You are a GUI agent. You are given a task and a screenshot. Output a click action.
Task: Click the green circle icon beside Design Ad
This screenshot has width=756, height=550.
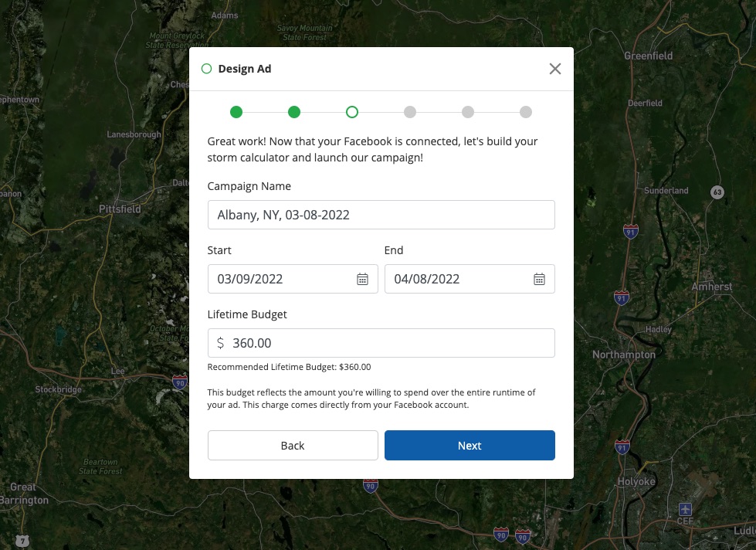206,69
